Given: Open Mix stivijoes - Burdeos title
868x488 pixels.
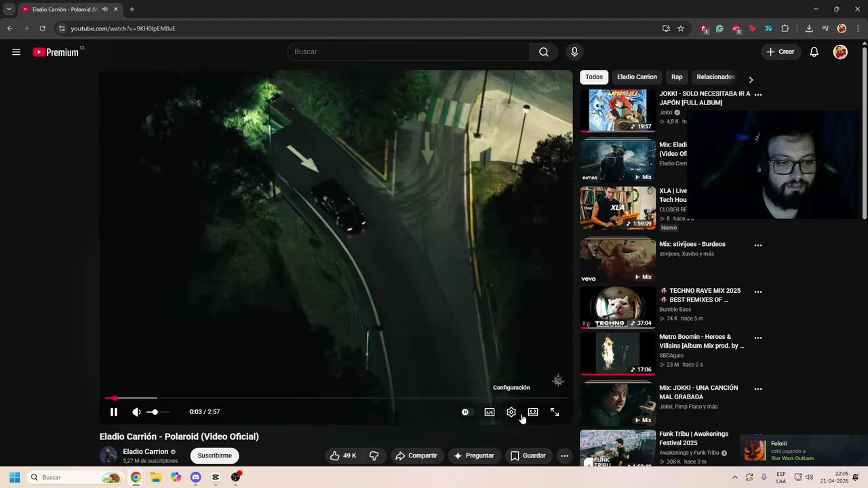Looking at the screenshot, I should 692,244.
